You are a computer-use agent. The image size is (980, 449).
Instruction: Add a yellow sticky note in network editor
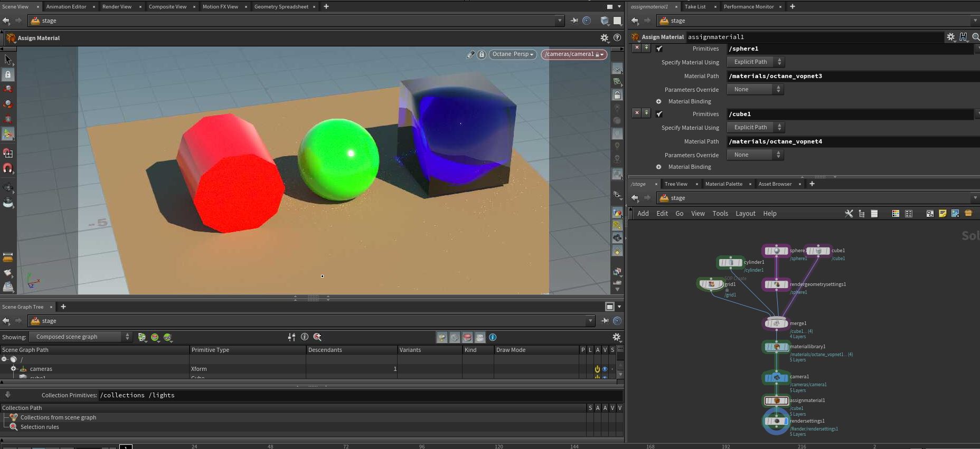943,214
